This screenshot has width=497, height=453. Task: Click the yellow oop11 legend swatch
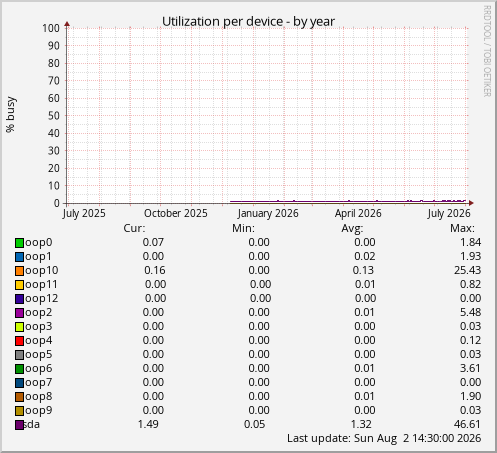pyautogui.click(x=19, y=285)
